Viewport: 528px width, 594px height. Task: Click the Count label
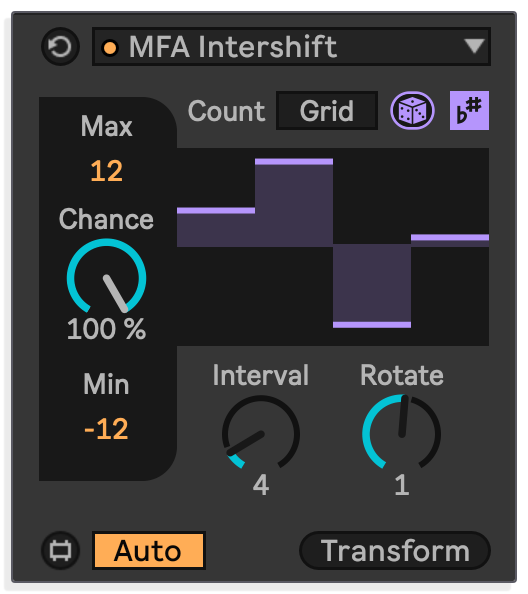[227, 111]
